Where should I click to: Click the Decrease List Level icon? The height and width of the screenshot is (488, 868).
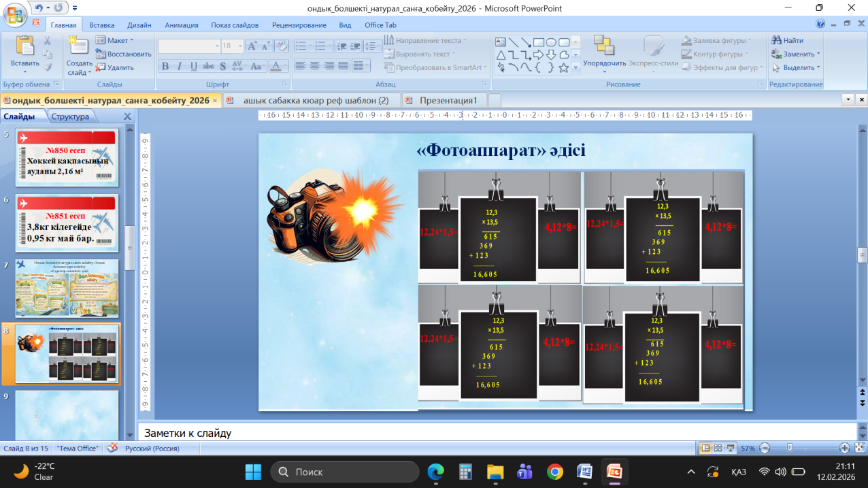pos(340,46)
